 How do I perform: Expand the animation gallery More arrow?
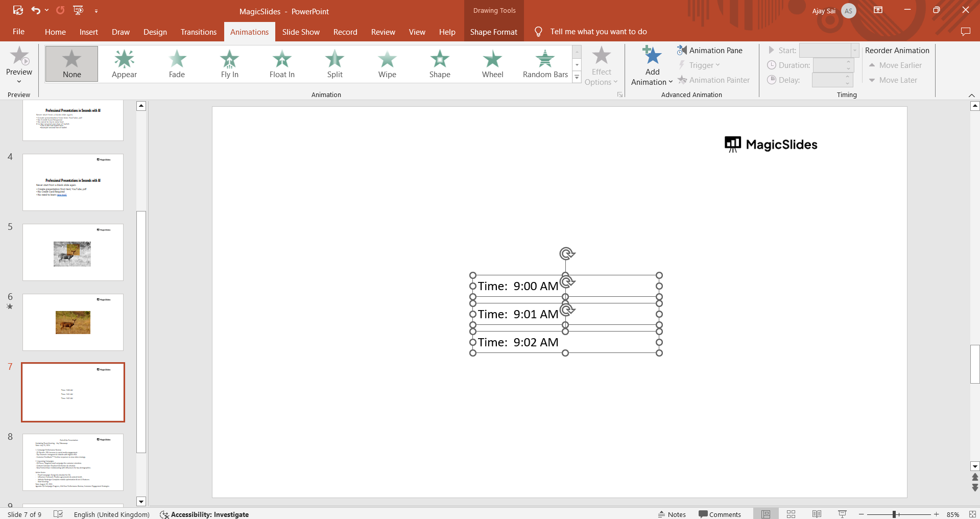click(x=577, y=77)
